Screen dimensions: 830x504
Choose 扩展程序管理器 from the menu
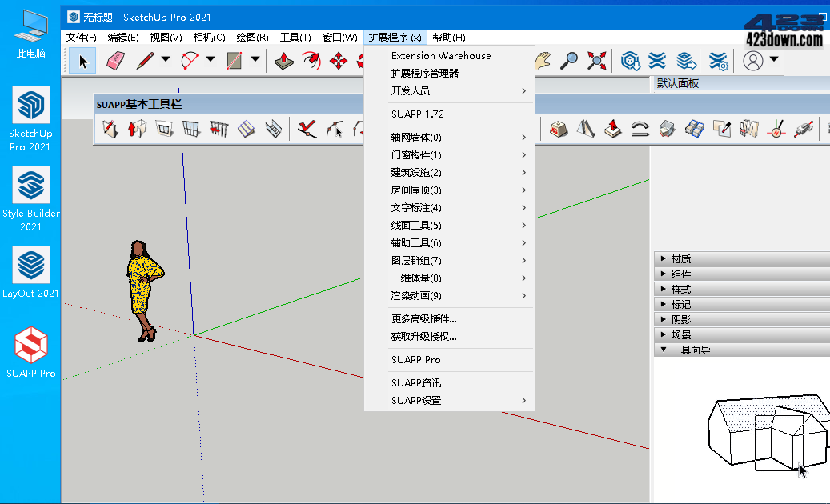coord(449,73)
